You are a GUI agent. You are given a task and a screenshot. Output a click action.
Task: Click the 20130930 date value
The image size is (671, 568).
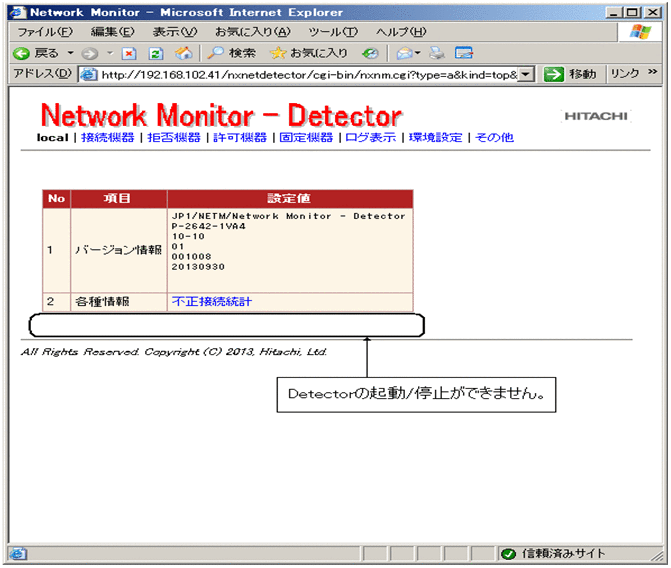click(198, 267)
